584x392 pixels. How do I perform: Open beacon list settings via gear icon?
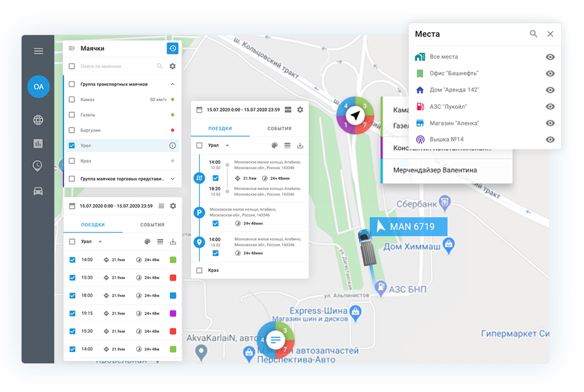pos(172,66)
